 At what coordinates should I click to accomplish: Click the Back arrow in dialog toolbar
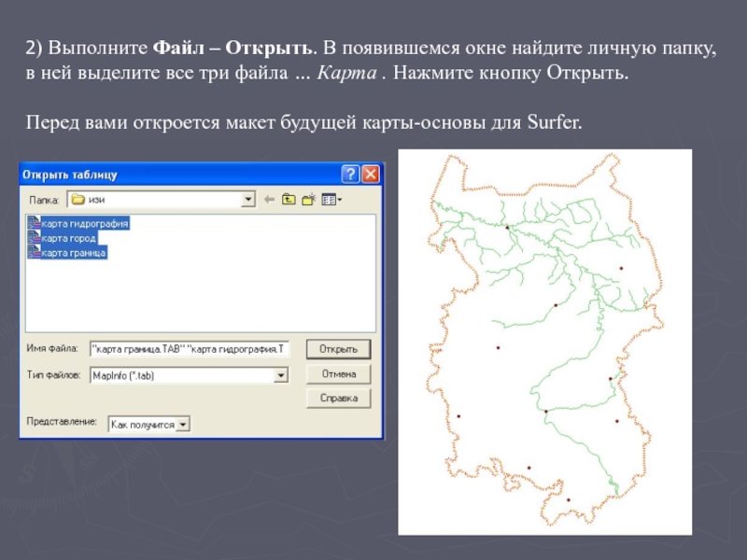[270, 199]
